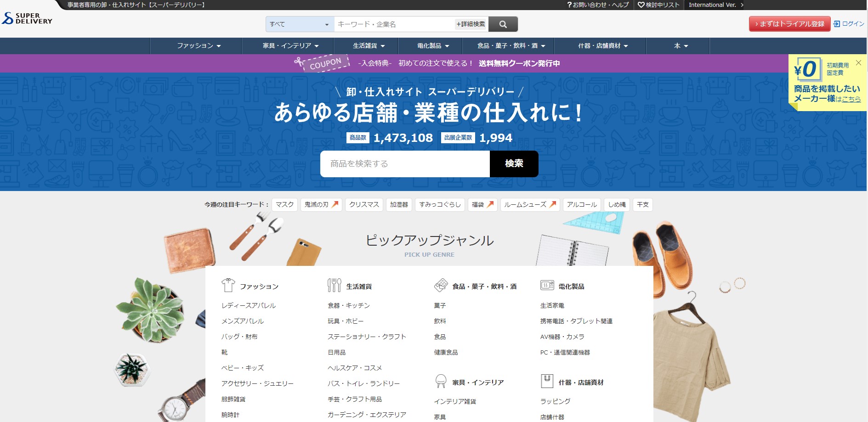Click the まずはトライアル登録 button

point(789,24)
